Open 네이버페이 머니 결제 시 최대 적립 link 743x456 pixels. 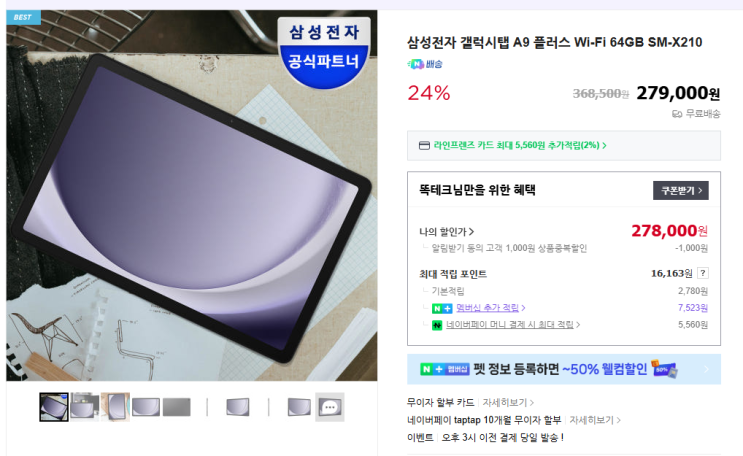513,325
